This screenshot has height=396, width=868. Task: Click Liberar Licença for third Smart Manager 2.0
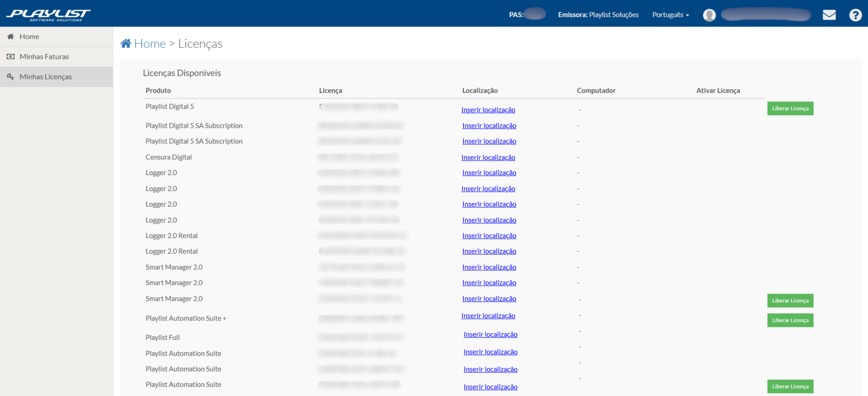[x=790, y=301]
